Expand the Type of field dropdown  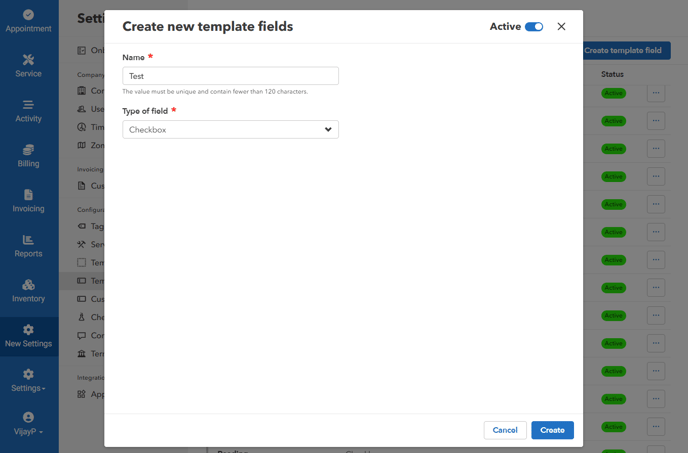coord(230,130)
